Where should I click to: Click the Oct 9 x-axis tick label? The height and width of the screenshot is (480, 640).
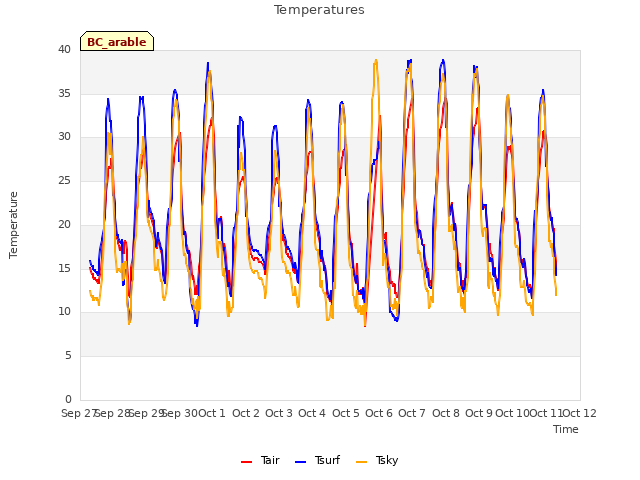point(479,413)
